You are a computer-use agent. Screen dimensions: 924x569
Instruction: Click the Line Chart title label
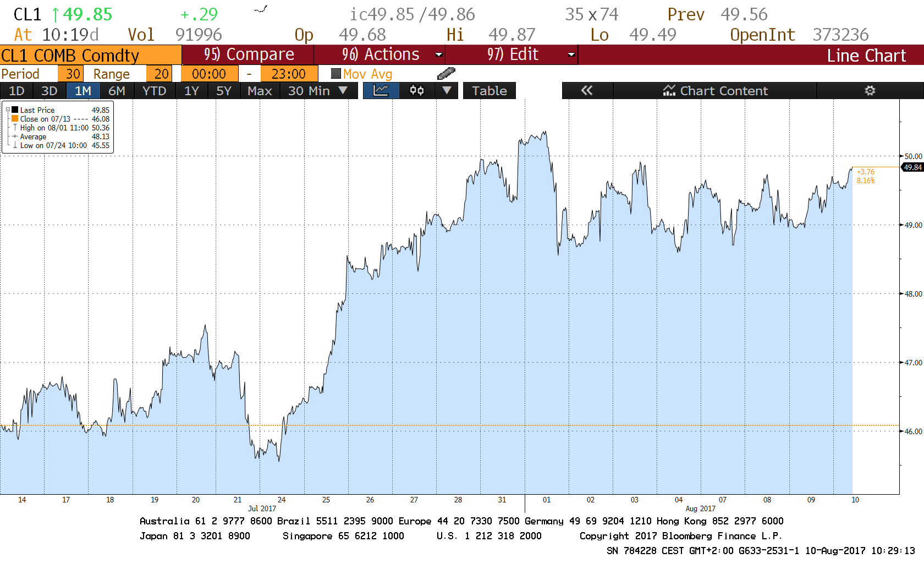pos(866,55)
